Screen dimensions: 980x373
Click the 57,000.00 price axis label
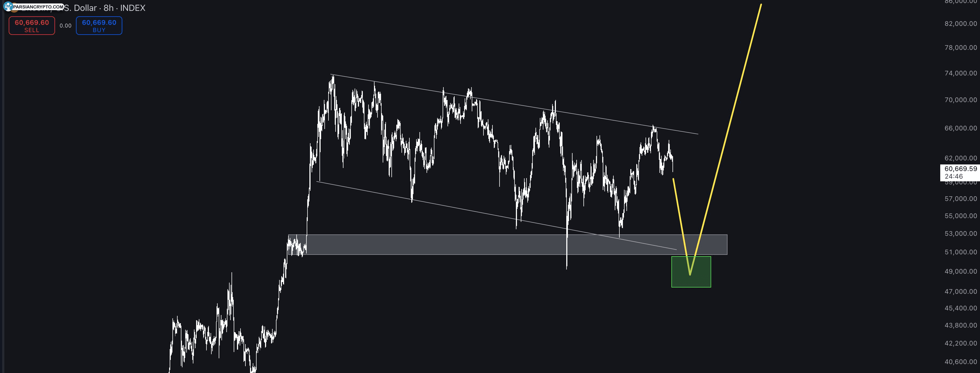961,199
